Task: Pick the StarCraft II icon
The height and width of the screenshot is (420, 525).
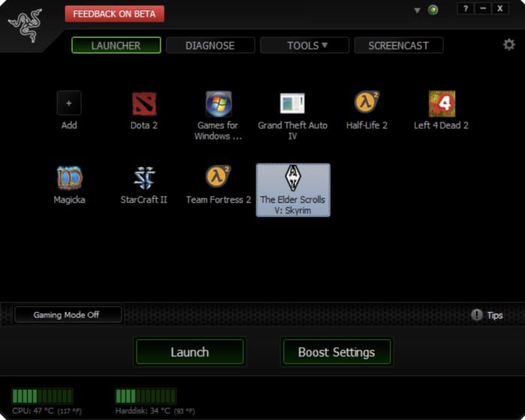Action: point(144,178)
